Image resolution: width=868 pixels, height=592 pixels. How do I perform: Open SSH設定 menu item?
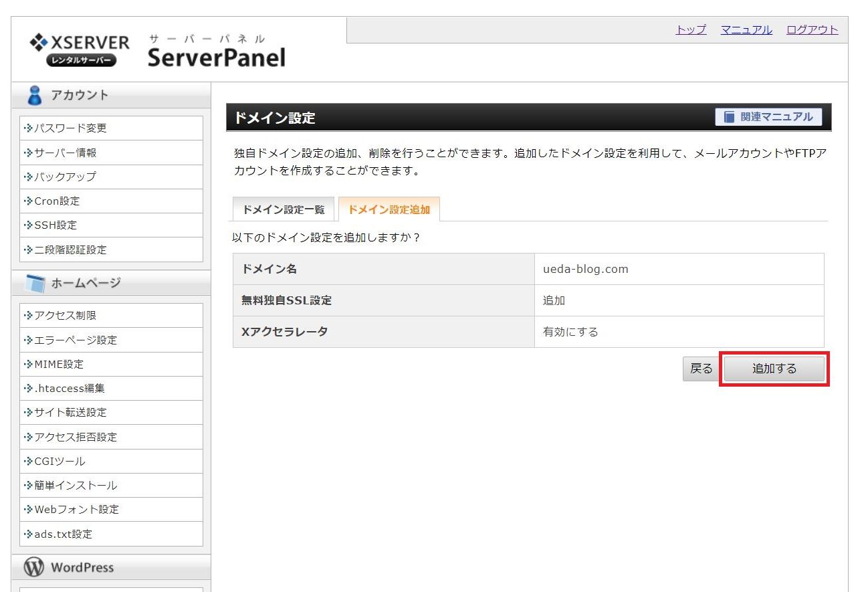click(x=111, y=225)
